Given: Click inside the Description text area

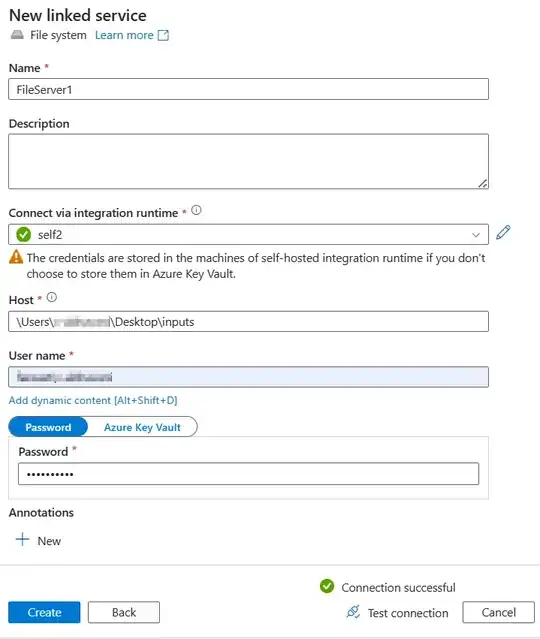Looking at the screenshot, I should pyautogui.click(x=248, y=161).
